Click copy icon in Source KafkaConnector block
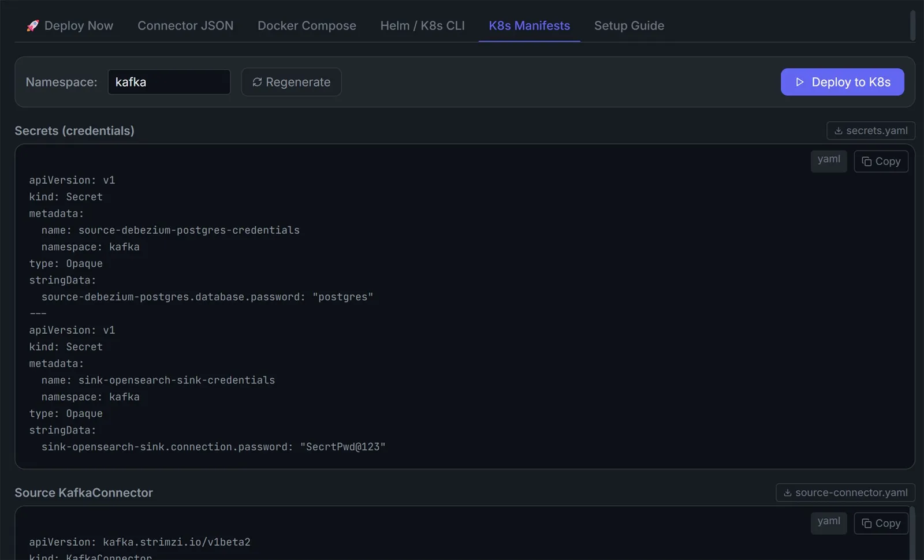 [866, 523]
